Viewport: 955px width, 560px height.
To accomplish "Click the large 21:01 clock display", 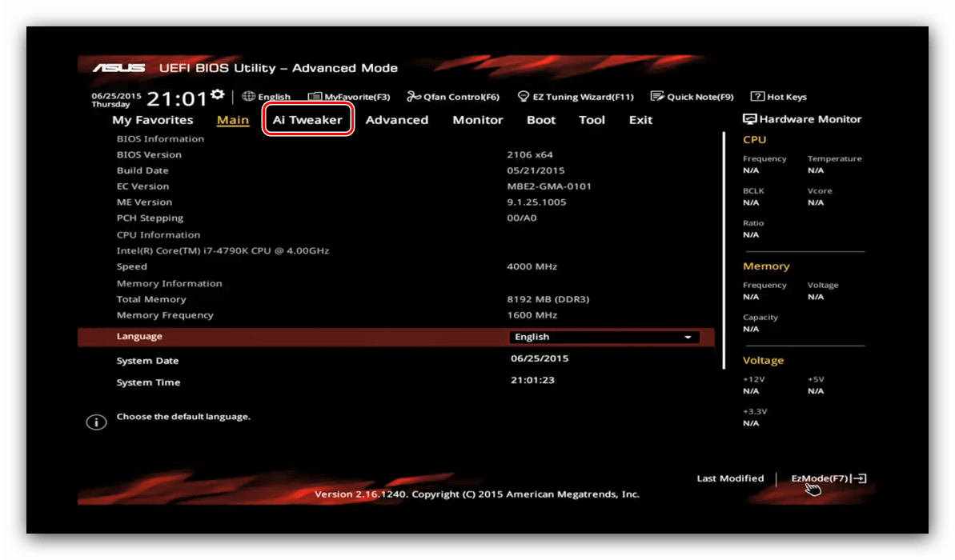I will [177, 98].
